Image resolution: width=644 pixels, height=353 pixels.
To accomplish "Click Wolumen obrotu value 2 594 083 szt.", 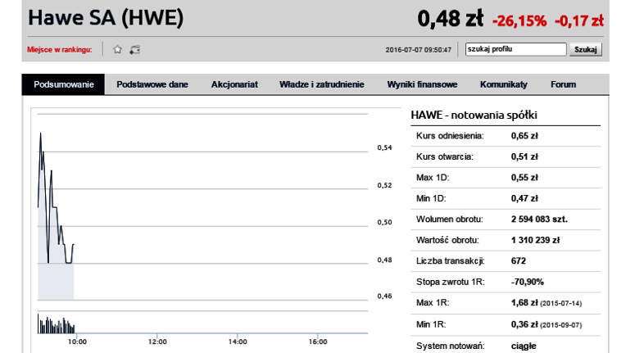I will pos(539,219).
